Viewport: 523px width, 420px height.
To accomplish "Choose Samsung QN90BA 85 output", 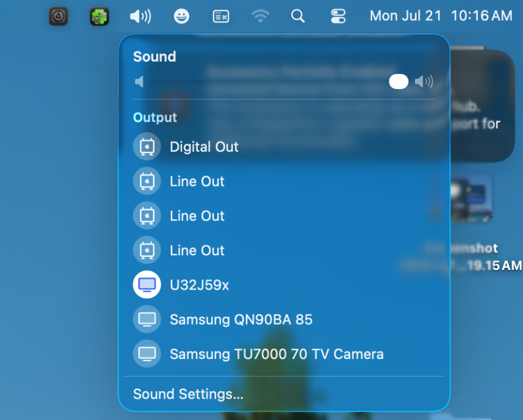I will [x=284, y=319].
